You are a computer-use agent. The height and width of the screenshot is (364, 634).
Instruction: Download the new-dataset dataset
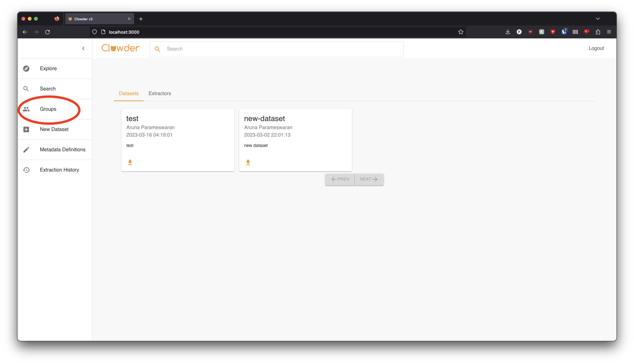[248, 162]
